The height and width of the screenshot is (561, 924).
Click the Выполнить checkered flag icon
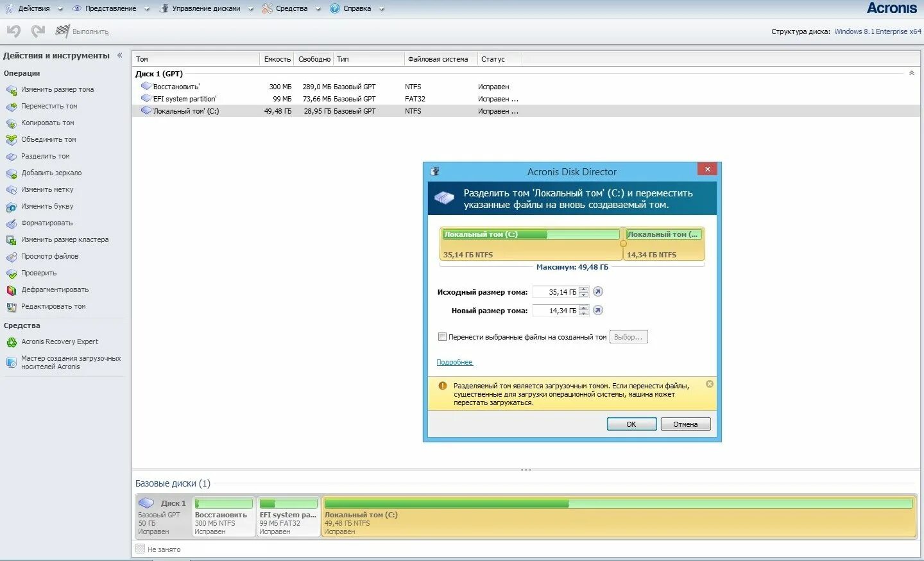(x=62, y=31)
